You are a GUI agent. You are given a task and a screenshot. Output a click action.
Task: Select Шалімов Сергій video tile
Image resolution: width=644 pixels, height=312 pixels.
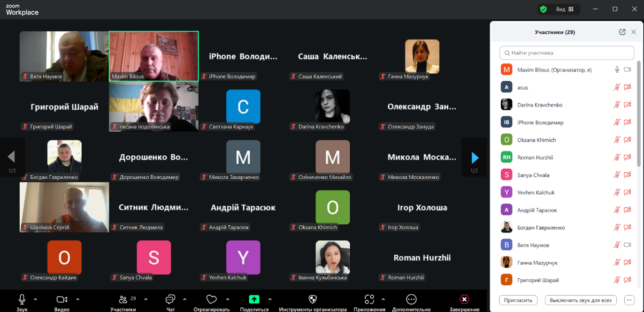[64, 207]
